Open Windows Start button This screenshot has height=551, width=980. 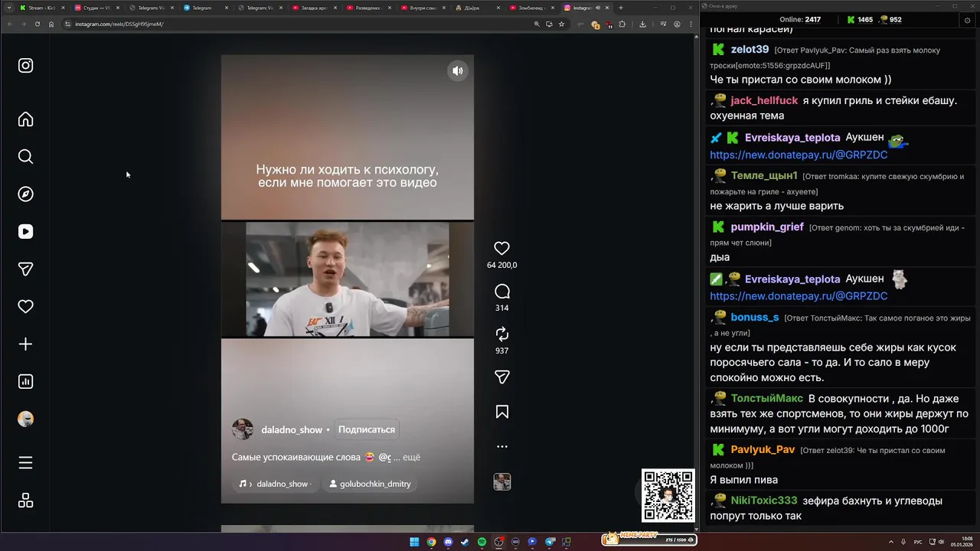pos(414,542)
